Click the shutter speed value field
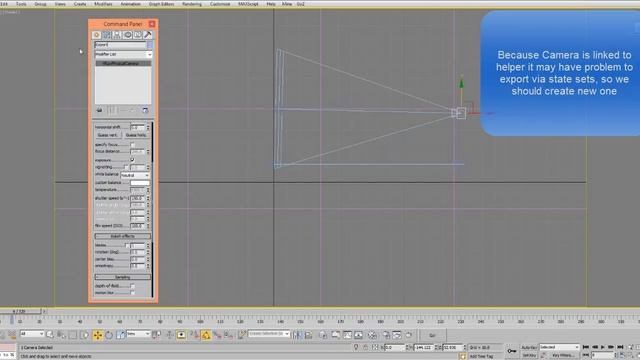 click(137, 198)
